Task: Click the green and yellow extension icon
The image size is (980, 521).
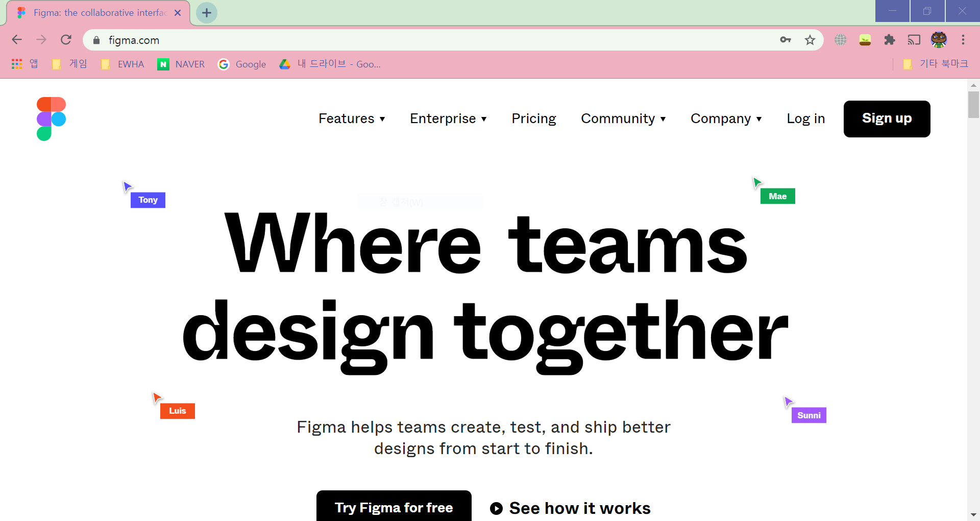Action: coord(865,40)
